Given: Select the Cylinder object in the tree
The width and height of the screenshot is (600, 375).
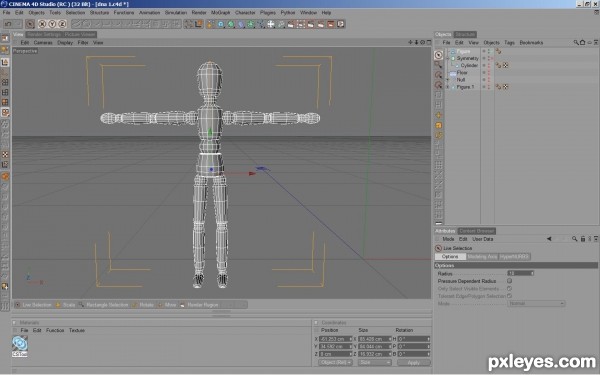Looking at the screenshot, I should [469, 65].
